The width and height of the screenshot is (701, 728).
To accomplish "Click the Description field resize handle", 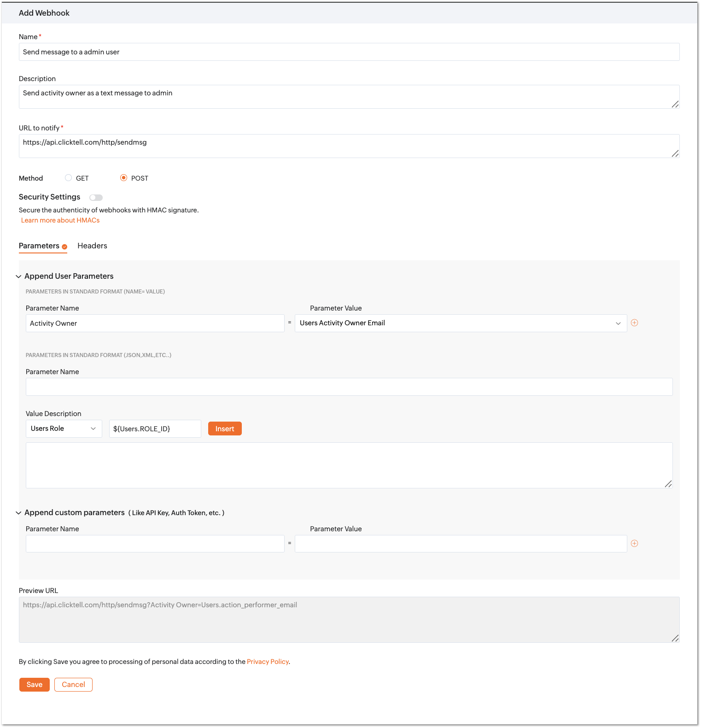I will (x=675, y=104).
